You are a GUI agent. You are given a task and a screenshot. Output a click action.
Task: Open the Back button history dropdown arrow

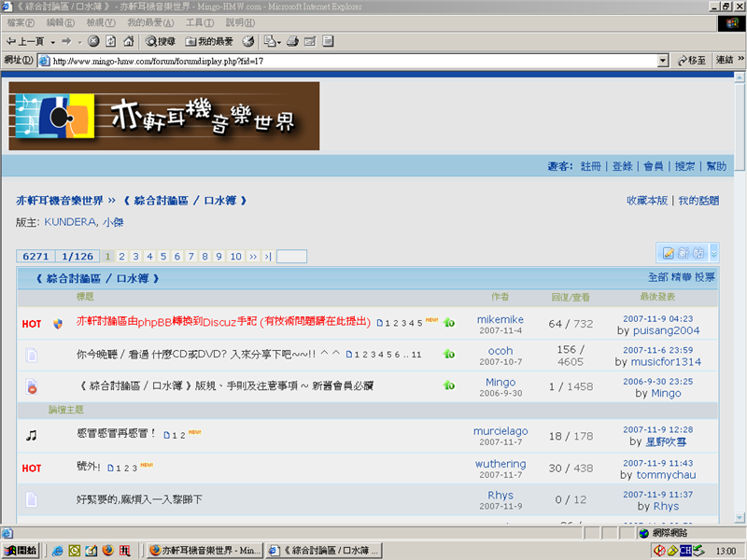(x=53, y=41)
